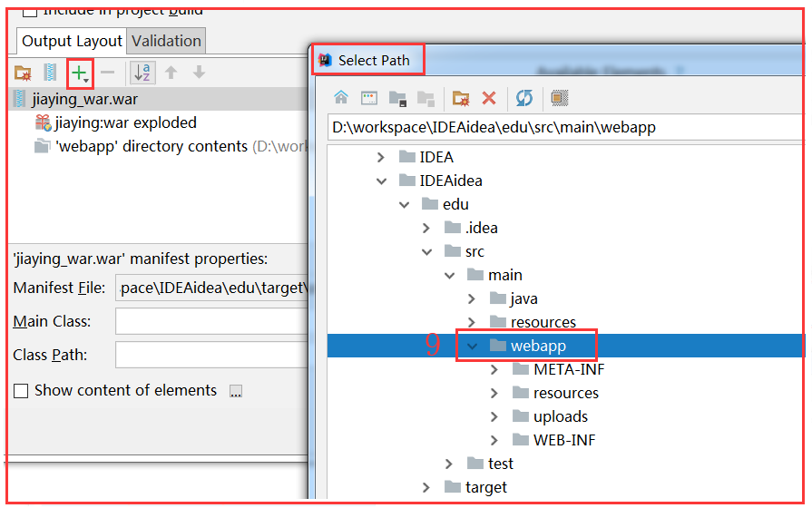The image size is (812, 508).
Task: Click the desktop directory icon in Select Path
Action: (x=369, y=98)
